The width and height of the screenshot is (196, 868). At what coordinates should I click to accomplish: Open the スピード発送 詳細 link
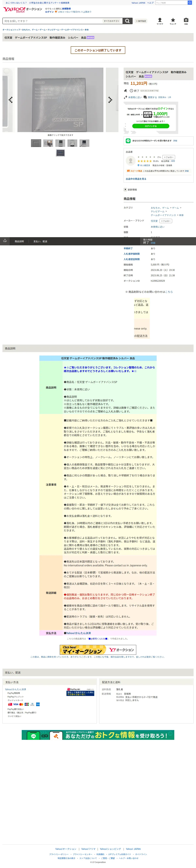[187, 171]
